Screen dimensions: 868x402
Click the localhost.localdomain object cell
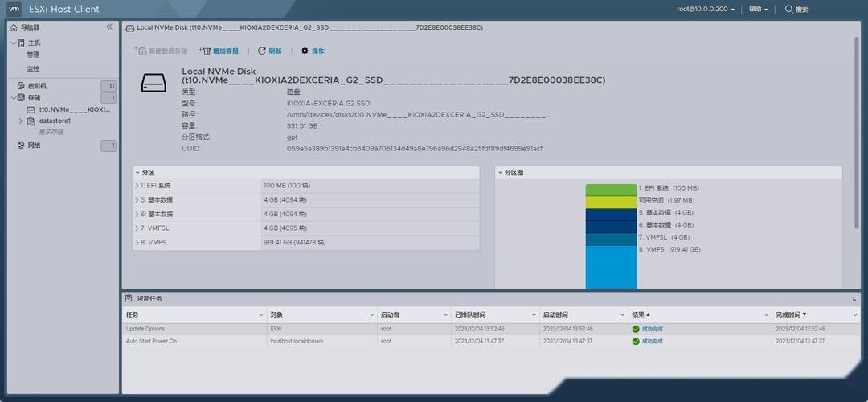(297, 342)
